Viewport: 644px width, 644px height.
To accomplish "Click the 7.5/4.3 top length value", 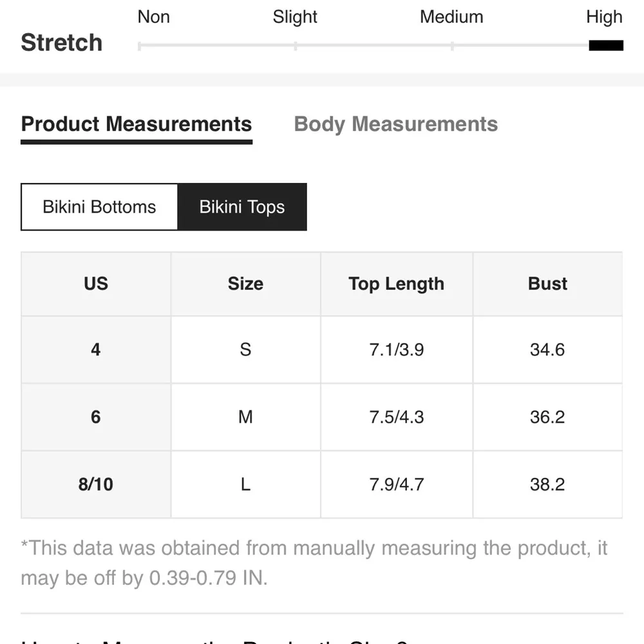I will 396,417.
